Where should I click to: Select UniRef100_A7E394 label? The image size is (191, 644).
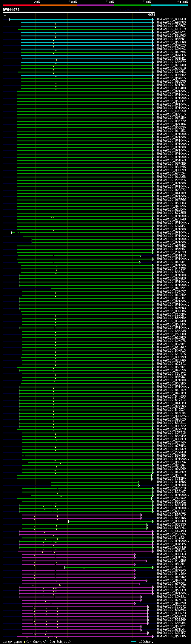[171, 174]
